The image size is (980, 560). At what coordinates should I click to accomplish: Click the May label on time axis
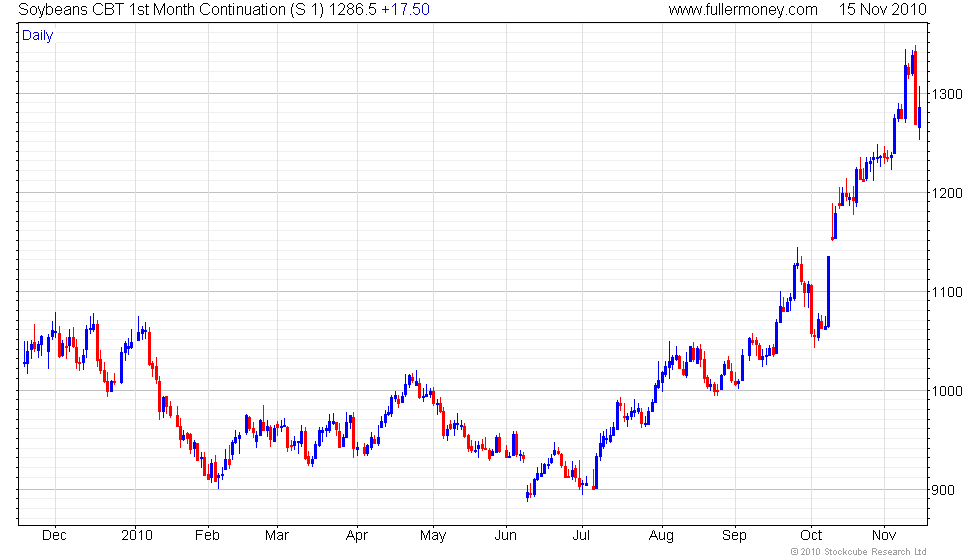[433, 536]
